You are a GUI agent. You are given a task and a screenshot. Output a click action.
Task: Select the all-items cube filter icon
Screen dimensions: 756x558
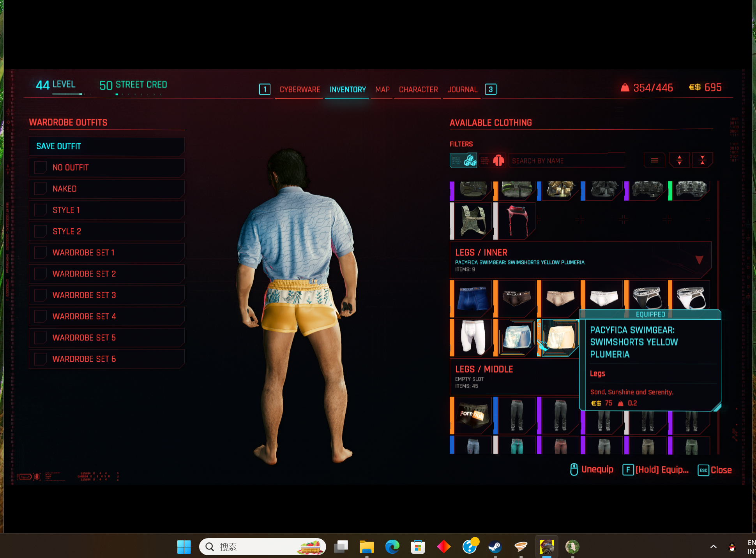(x=463, y=160)
